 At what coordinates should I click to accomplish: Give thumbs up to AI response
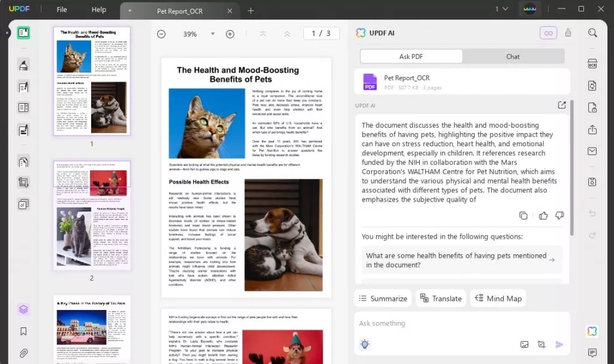(543, 215)
